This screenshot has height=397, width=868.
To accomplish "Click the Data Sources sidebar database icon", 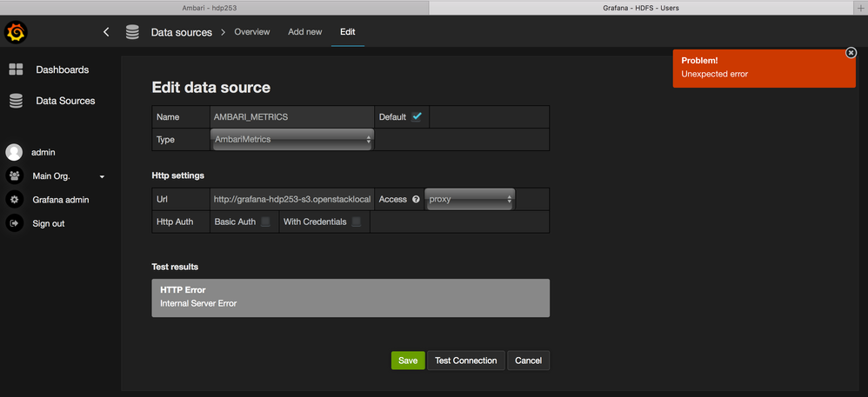I will coord(16,101).
